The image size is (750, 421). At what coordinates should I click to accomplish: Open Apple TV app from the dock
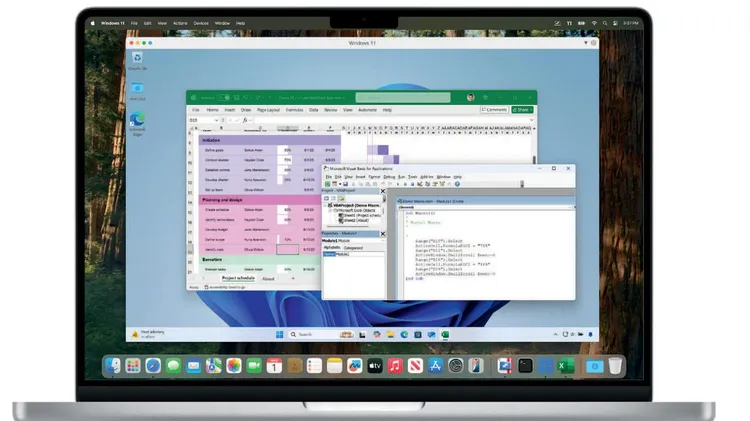pyautogui.click(x=375, y=366)
